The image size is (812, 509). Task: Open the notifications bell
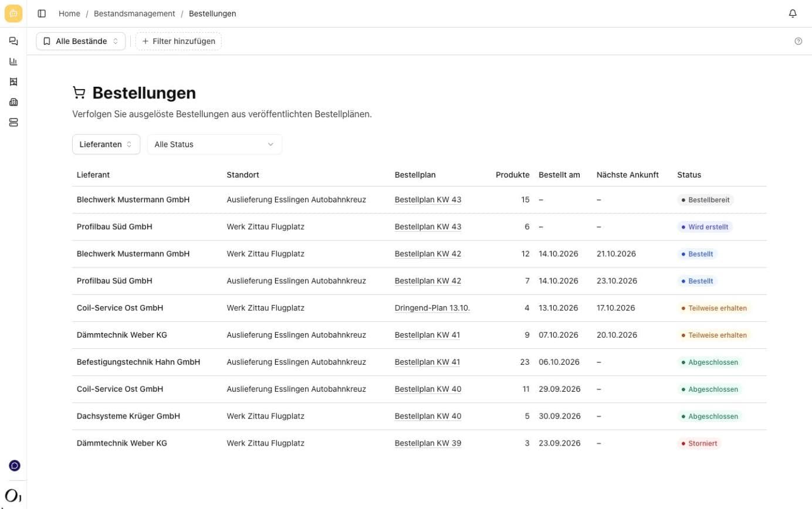click(x=793, y=13)
